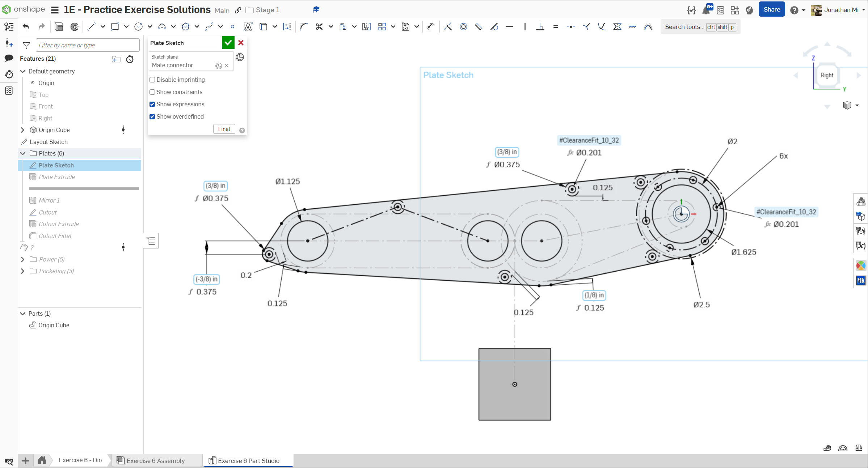Click the Final button
This screenshot has width=868, height=468.
(224, 129)
